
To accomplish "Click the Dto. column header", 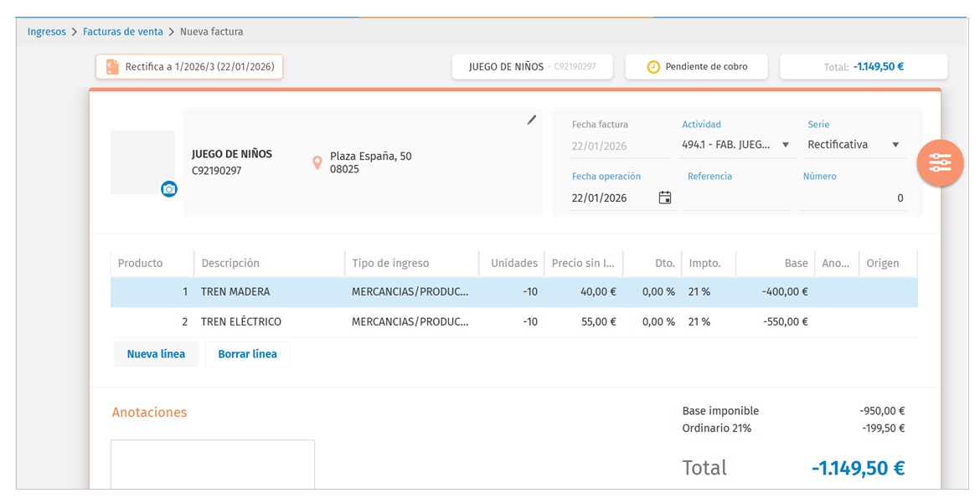I will (652, 264).
